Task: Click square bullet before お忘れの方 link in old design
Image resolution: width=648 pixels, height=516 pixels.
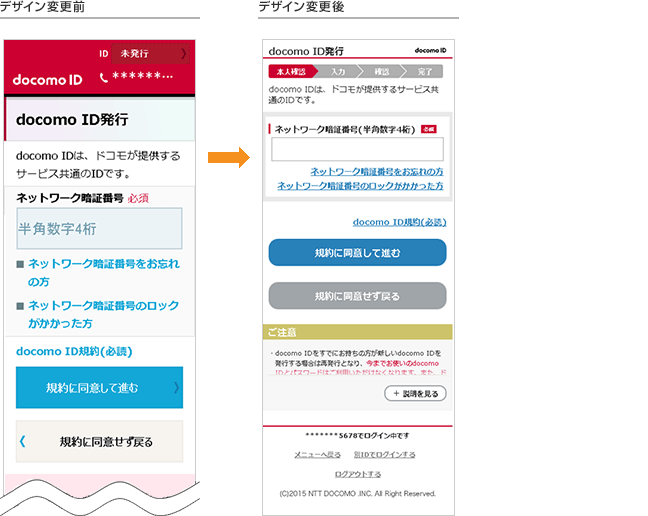Action: click(x=21, y=264)
